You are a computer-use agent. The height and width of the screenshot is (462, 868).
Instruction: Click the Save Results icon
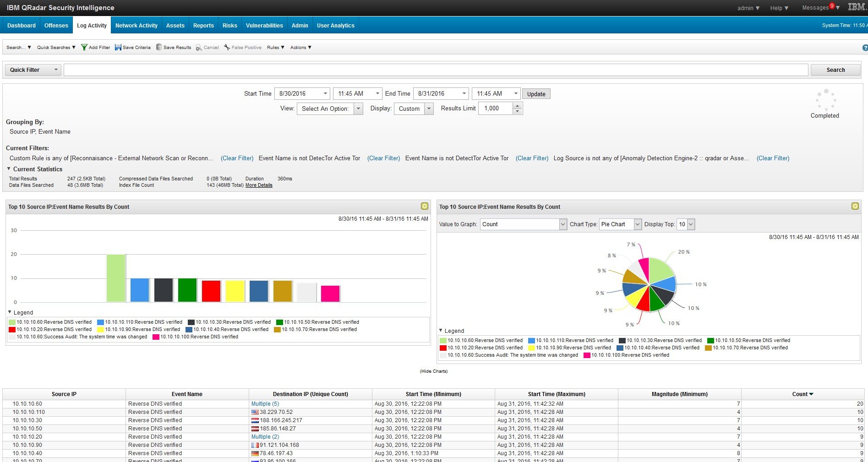point(159,47)
